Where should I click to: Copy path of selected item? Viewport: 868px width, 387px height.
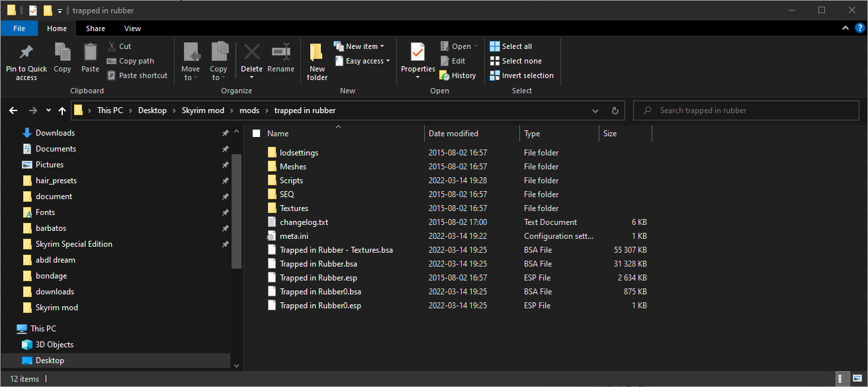pyautogui.click(x=130, y=61)
